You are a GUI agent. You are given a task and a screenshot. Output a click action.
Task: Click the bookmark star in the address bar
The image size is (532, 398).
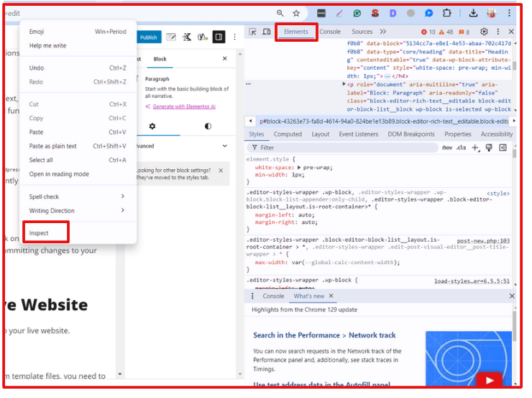[x=296, y=13]
